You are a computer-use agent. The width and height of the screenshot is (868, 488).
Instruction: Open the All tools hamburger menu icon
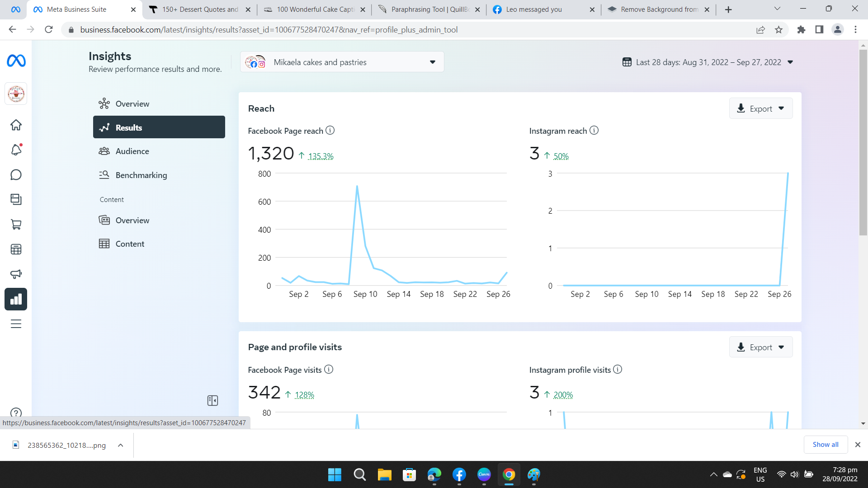tap(16, 324)
